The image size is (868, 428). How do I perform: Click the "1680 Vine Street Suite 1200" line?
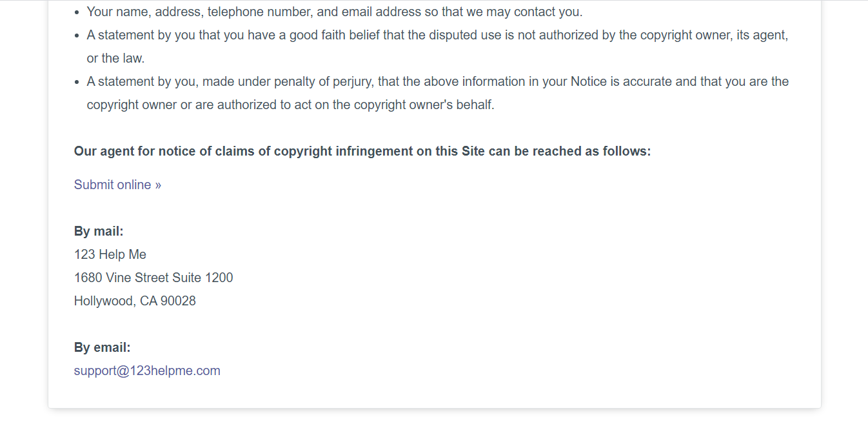pyautogui.click(x=153, y=278)
